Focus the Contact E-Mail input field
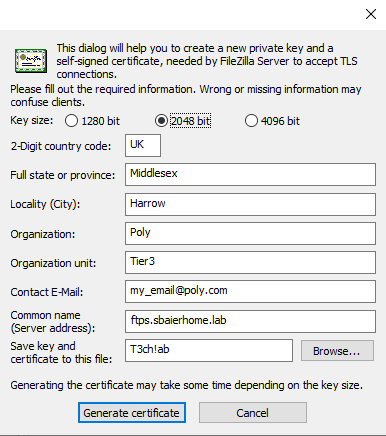Viewport: 386px width, 436px height. click(x=250, y=292)
